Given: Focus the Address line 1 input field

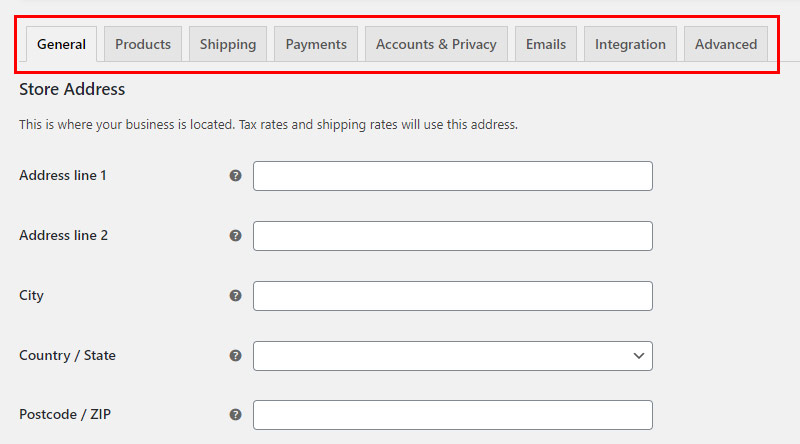Looking at the screenshot, I should pos(453,176).
